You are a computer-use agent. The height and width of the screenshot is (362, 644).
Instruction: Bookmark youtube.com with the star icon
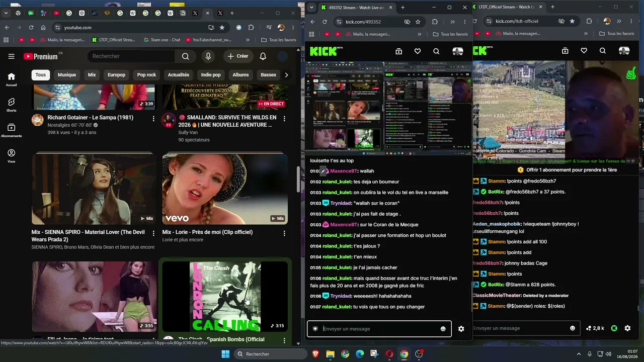(x=222, y=28)
